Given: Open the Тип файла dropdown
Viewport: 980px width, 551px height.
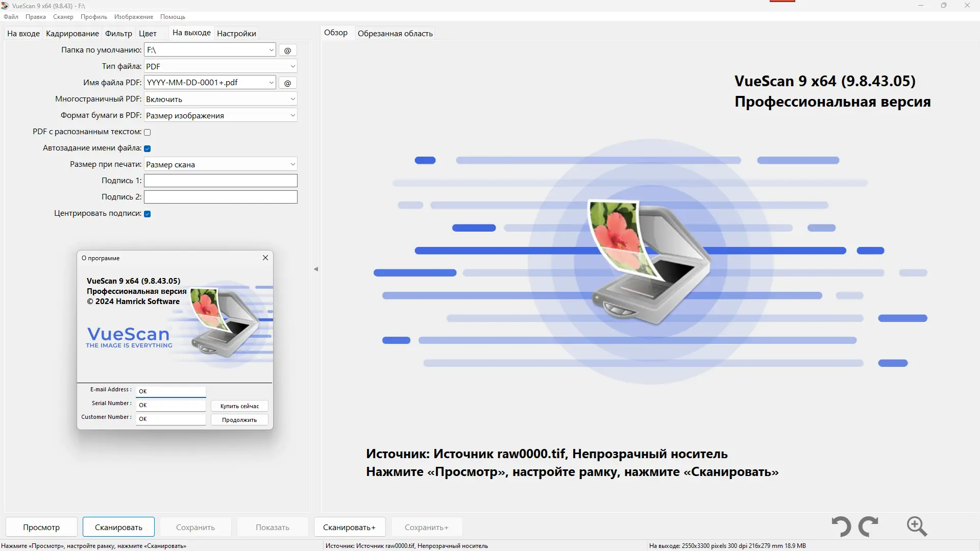Looking at the screenshot, I should point(220,66).
